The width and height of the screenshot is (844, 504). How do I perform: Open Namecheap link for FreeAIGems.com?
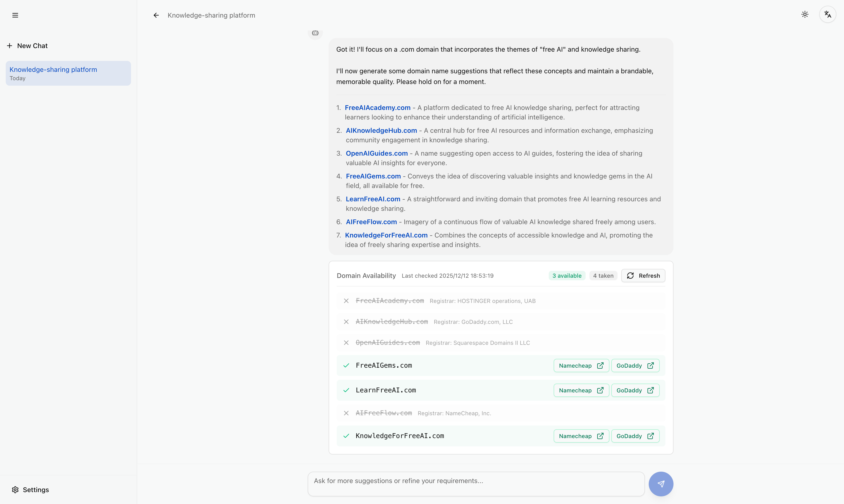pyautogui.click(x=581, y=366)
